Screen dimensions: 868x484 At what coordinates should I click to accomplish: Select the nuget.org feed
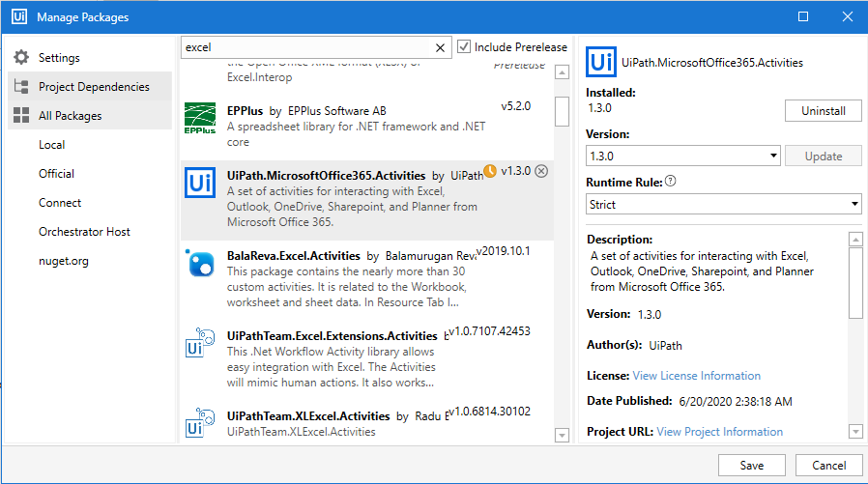[x=63, y=261]
